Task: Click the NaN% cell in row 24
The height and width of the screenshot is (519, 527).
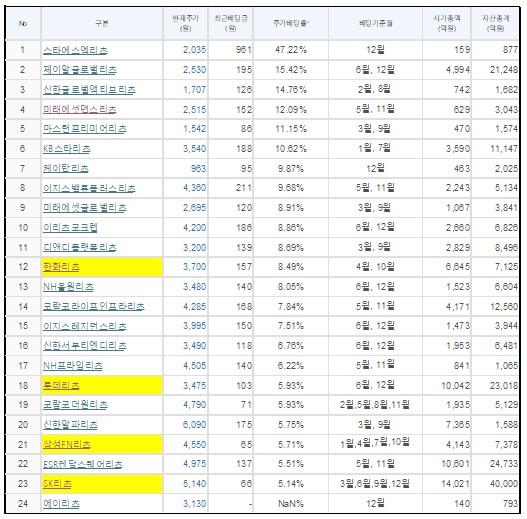Action: point(291,504)
